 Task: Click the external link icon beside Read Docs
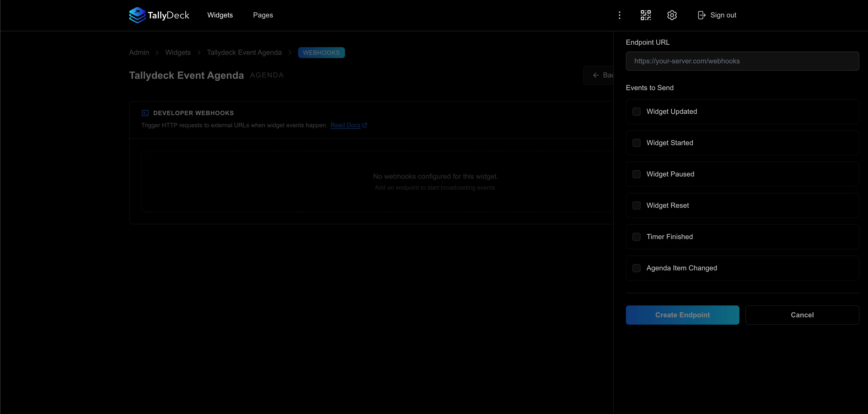pyautogui.click(x=365, y=125)
